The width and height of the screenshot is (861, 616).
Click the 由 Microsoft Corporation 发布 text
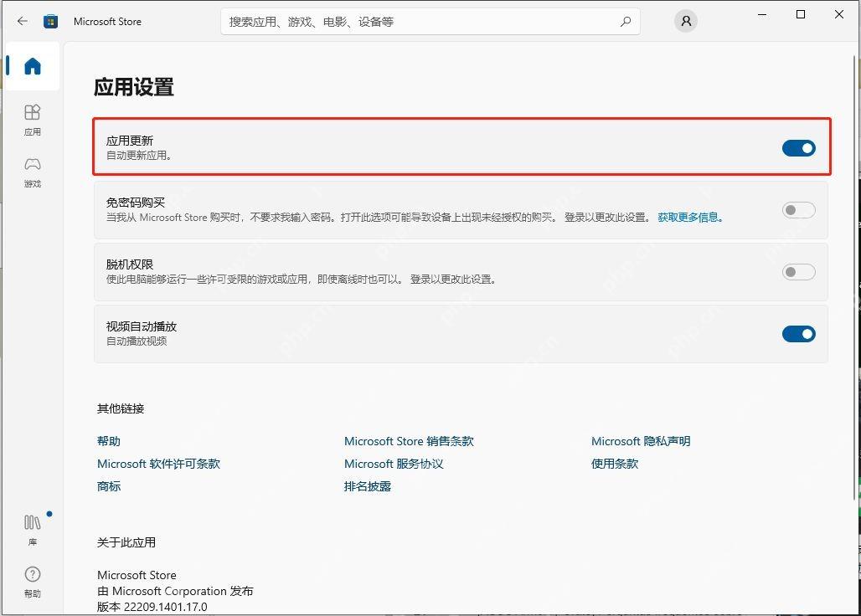click(175, 591)
